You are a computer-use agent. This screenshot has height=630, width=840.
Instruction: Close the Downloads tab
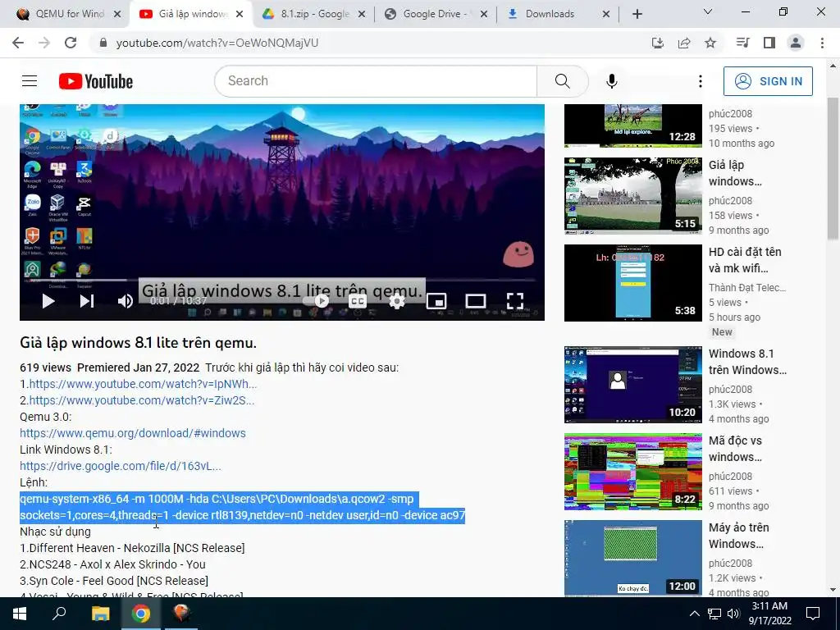click(x=606, y=14)
